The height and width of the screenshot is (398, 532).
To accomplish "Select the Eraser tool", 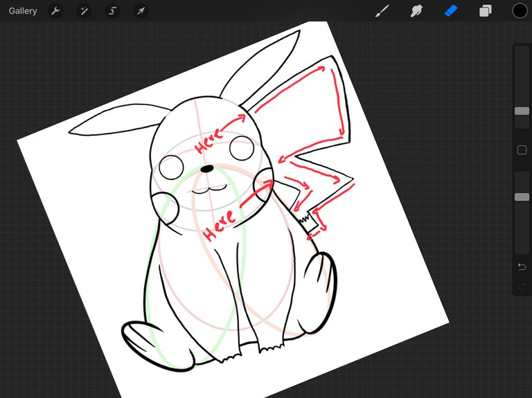I will click(x=451, y=11).
